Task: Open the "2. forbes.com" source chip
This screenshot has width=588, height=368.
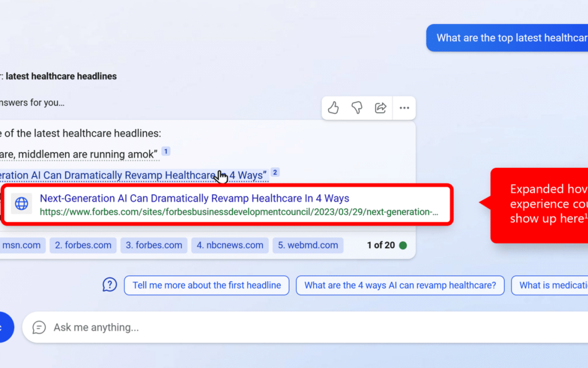Action: (x=82, y=245)
